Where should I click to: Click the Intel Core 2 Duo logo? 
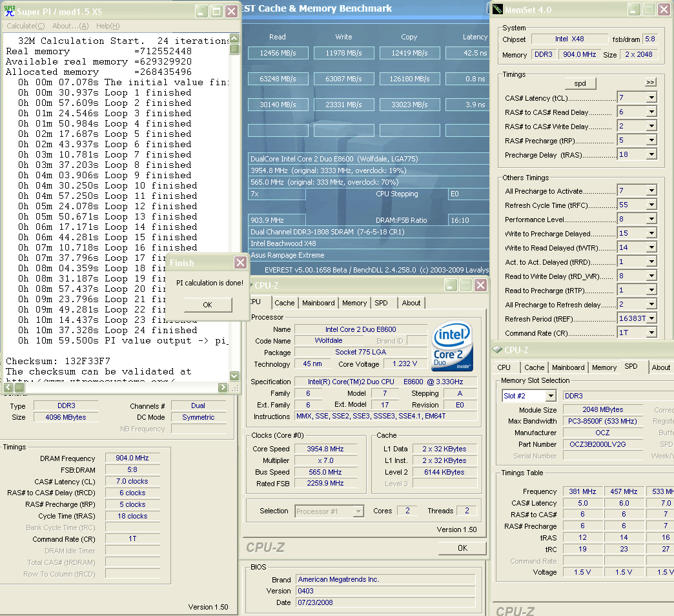(x=453, y=347)
